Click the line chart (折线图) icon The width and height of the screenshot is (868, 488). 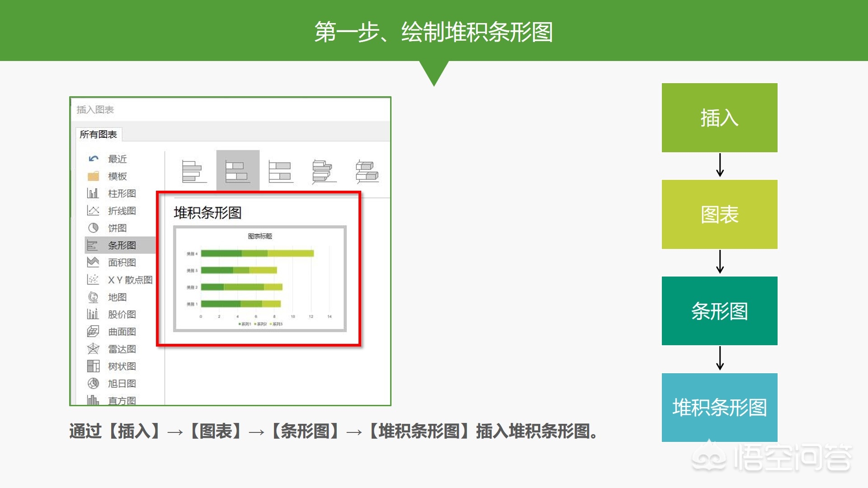(x=93, y=211)
